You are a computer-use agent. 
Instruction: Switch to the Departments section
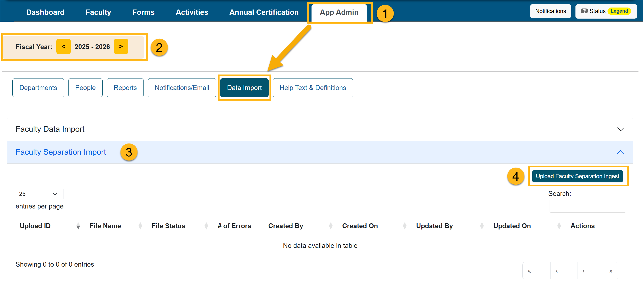(38, 88)
